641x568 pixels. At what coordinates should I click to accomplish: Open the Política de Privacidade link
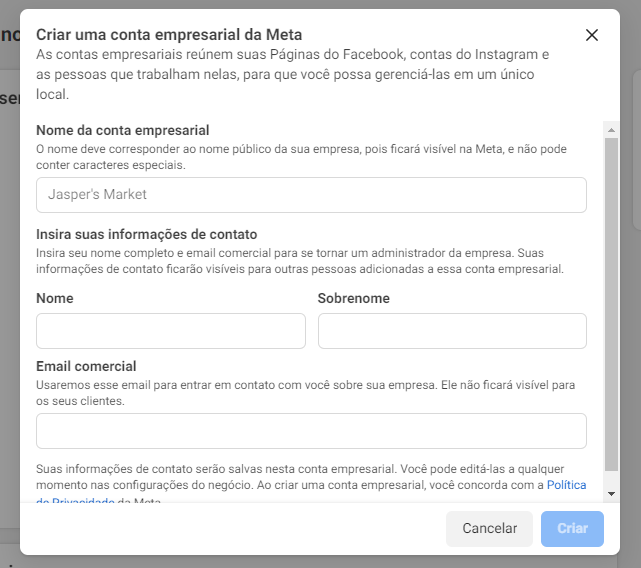pyautogui.click(x=566, y=485)
